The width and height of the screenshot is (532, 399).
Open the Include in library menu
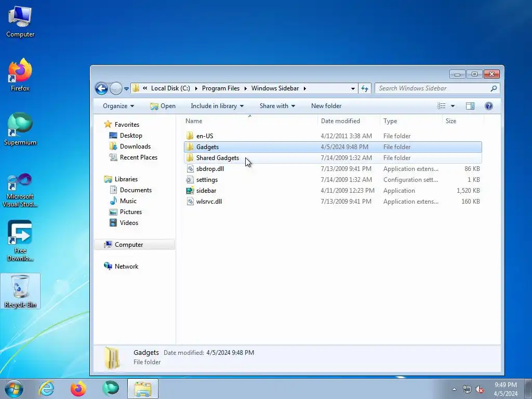(x=217, y=106)
